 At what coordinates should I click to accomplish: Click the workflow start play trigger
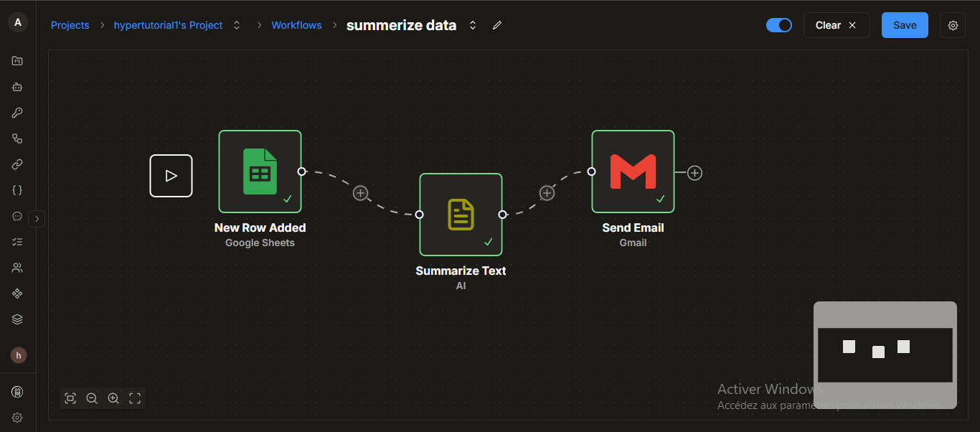[x=171, y=176]
